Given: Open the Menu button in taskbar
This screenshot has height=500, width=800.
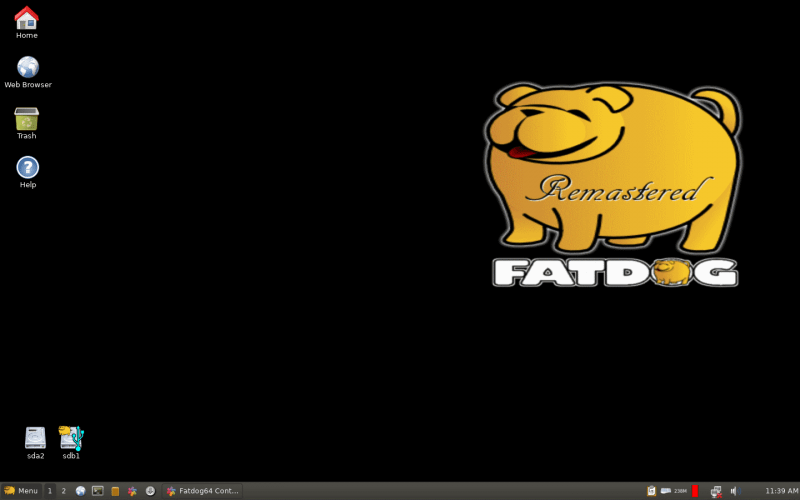Looking at the screenshot, I should [x=21, y=491].
